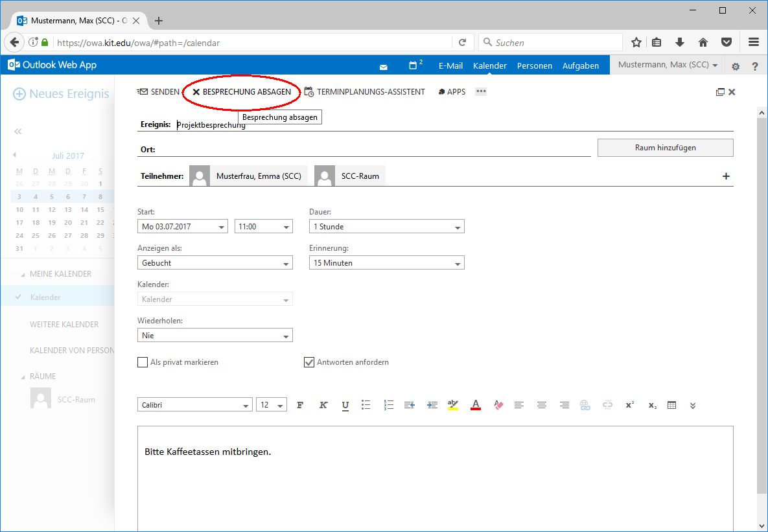Click the Neues Ereignis button
Image resolution: width=768 pixels, height=532 pixels.
coord(61,93)
